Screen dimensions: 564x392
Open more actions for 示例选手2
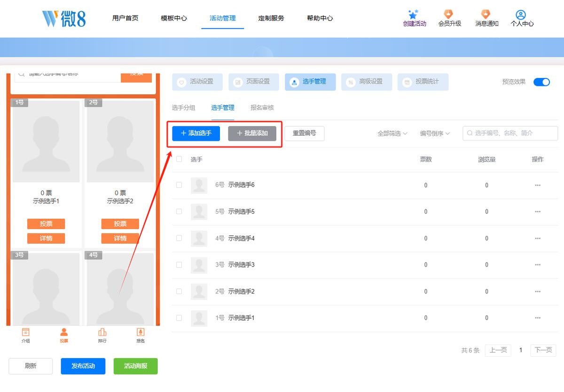click(x=538, y=292)
